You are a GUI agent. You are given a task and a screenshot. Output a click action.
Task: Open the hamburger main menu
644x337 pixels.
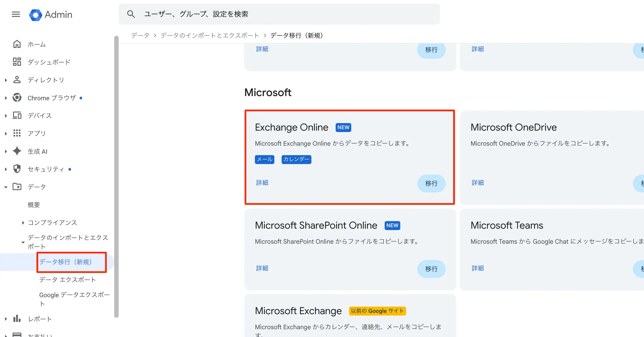(16, 14)
